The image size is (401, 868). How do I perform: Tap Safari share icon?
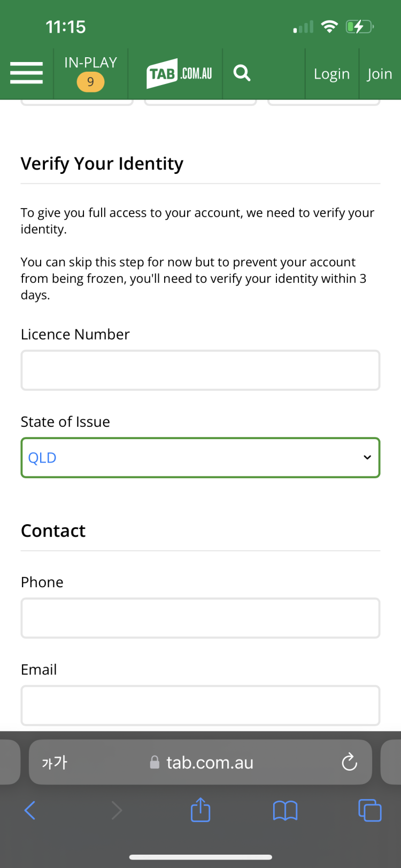coord(200,810)
